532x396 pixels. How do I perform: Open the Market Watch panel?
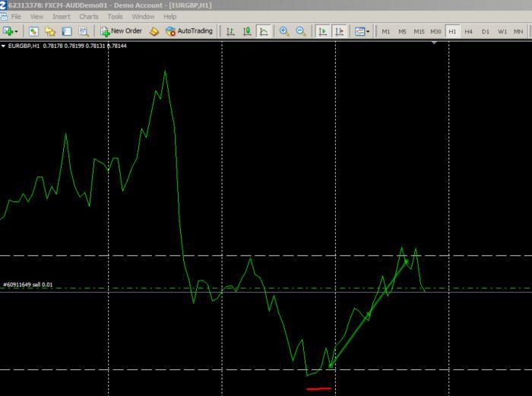(33, 31)
